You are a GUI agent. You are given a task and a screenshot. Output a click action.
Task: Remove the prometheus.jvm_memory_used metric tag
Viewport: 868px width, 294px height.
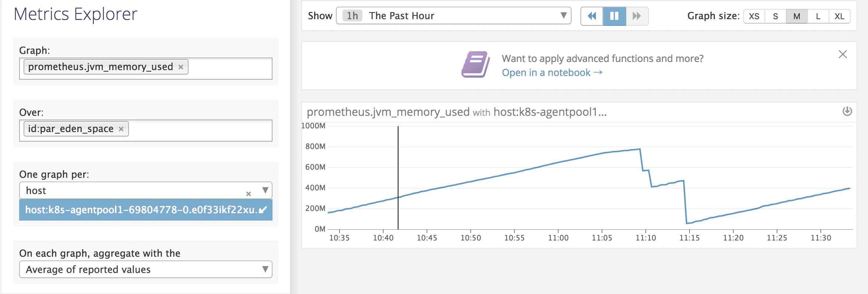(181, 67)
